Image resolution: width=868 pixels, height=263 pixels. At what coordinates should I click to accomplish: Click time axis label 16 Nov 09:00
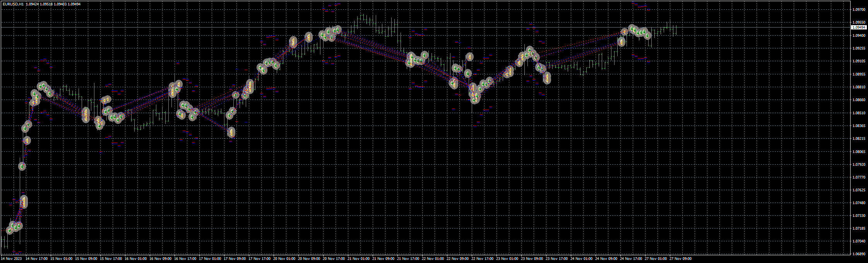point(160,258)
